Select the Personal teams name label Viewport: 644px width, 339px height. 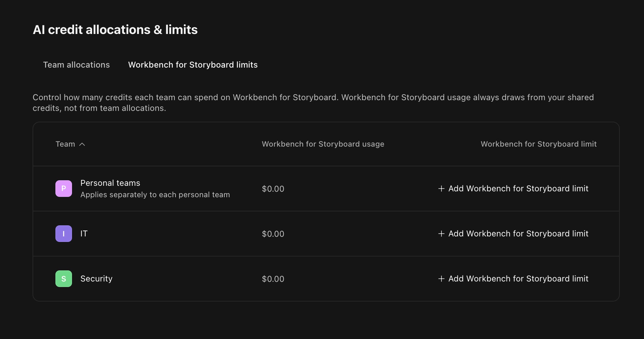(x=110, y=183)
